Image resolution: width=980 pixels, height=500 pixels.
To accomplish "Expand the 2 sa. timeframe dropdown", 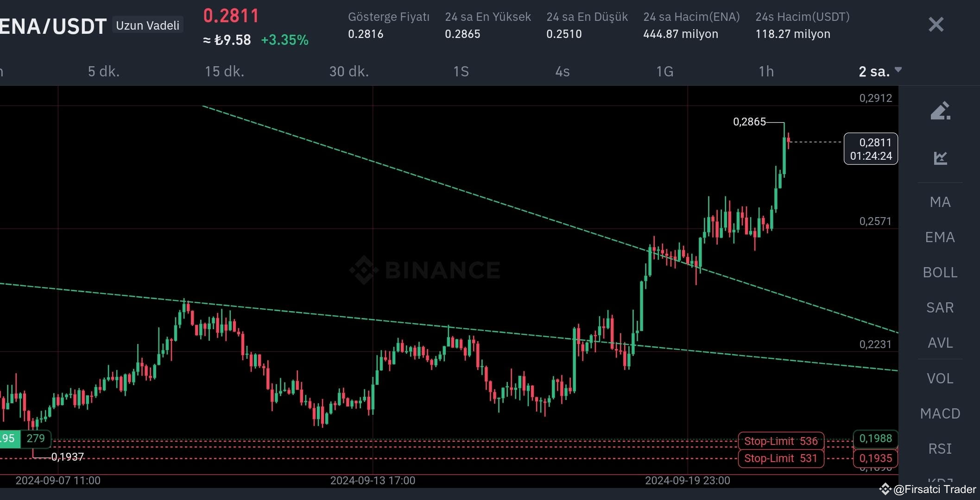I will (x=880, y=71).
